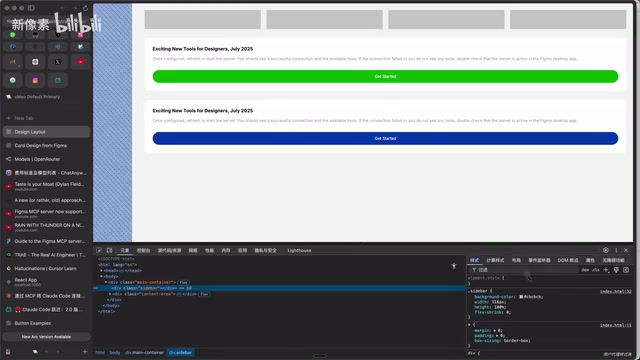Open the Guide to the Figma MCP server tab
The image size is (640, 360).
coord(46,241)
